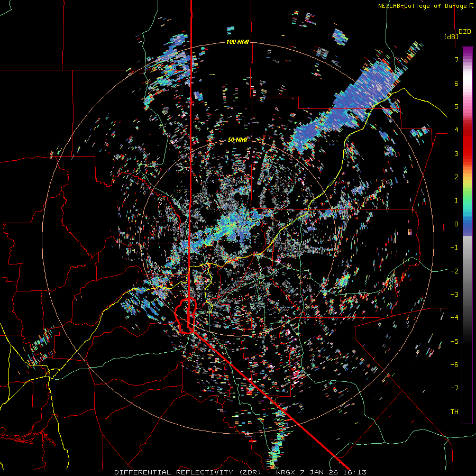The width and height of the screenshot is (476, 476).
Task: Click the -2 dB scale label
Action: pos(454,271)
